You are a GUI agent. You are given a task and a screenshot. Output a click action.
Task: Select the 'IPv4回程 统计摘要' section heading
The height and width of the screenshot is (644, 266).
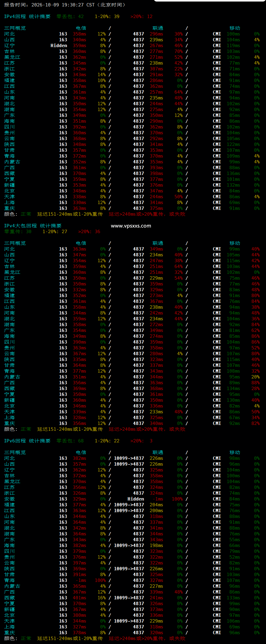27,17
